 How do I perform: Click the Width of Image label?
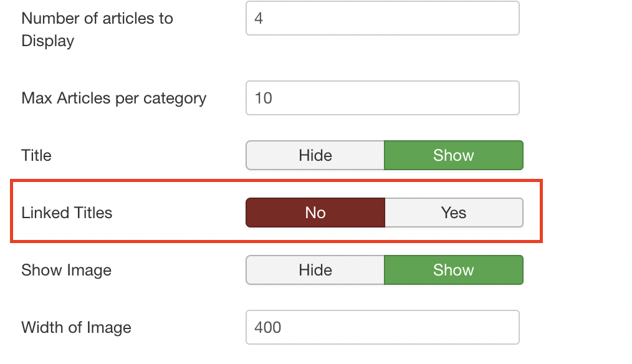pos(76,327)
